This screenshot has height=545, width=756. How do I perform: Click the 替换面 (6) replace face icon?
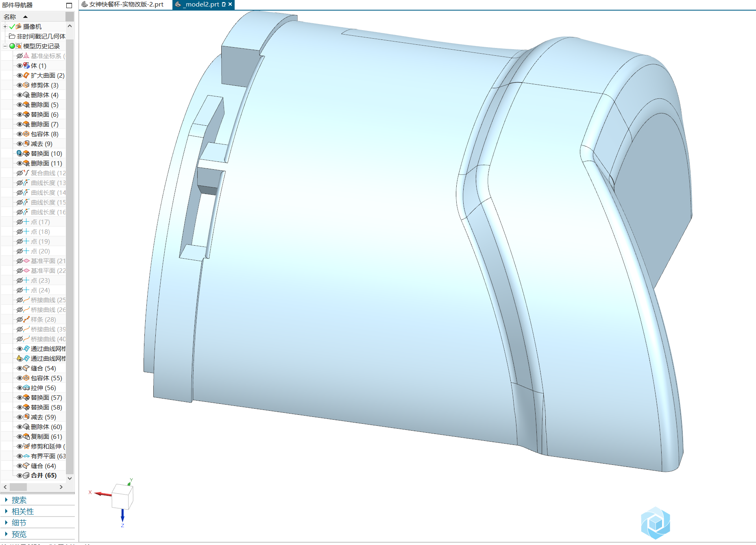pos(26,114)
